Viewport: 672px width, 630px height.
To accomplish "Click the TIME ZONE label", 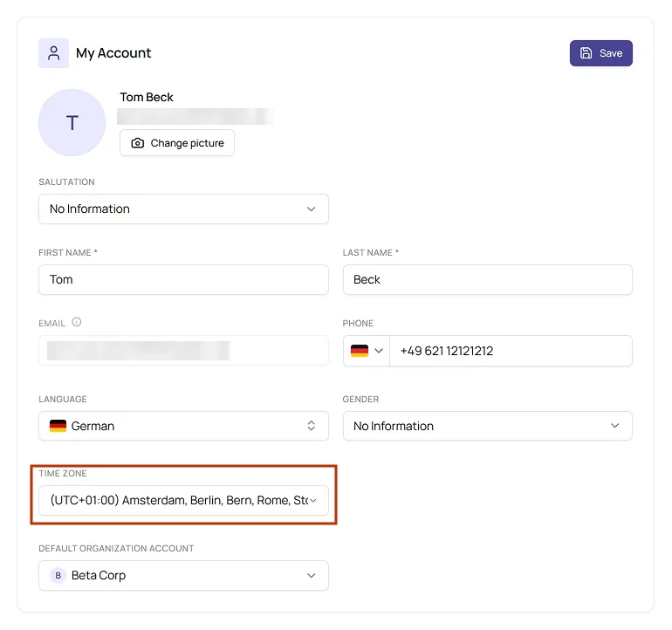I will (x=63, y=473).
